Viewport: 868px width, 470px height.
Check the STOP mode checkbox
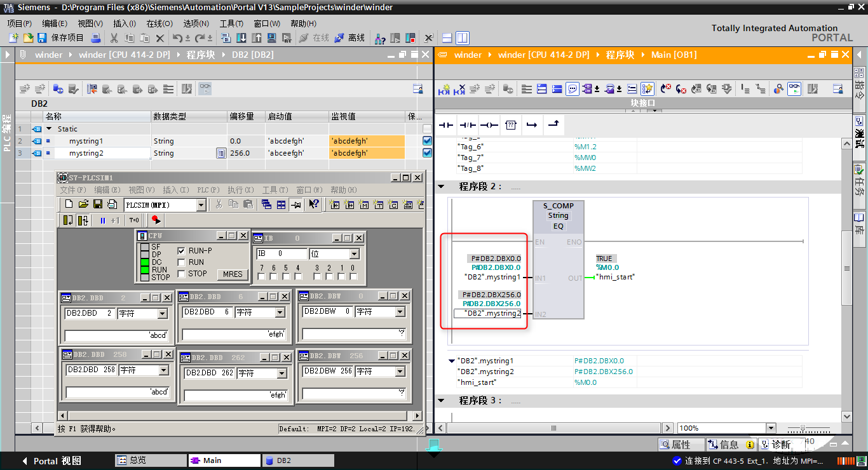[x=182, y=274]
